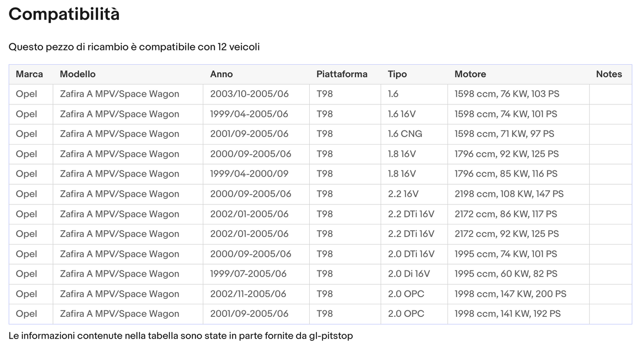Click the compatible with 12 veicoli text
This screenshot has height=348, width=644.
pyautogui.click(x=134, y=47)
